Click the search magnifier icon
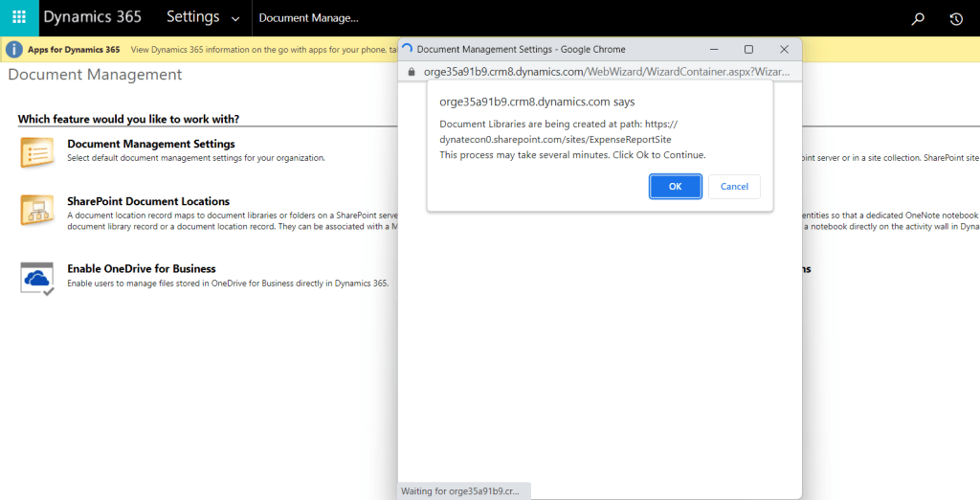 tap(918, 18)
